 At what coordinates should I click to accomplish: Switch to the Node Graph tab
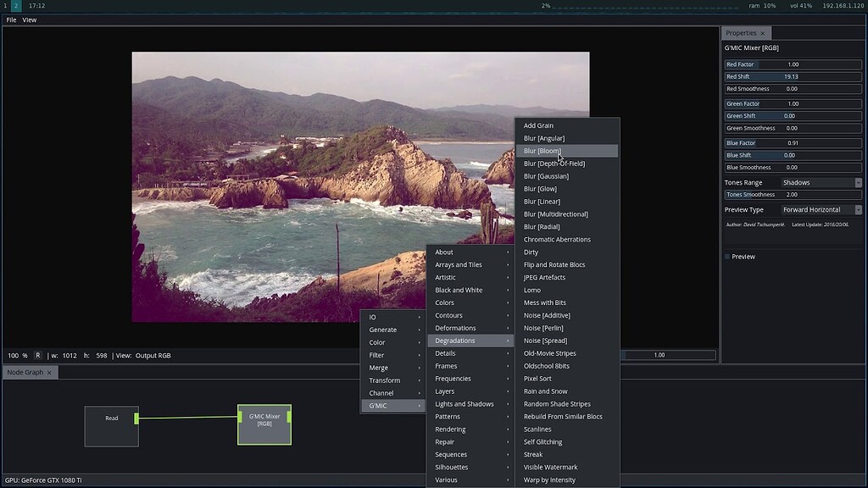pos(24,371)
